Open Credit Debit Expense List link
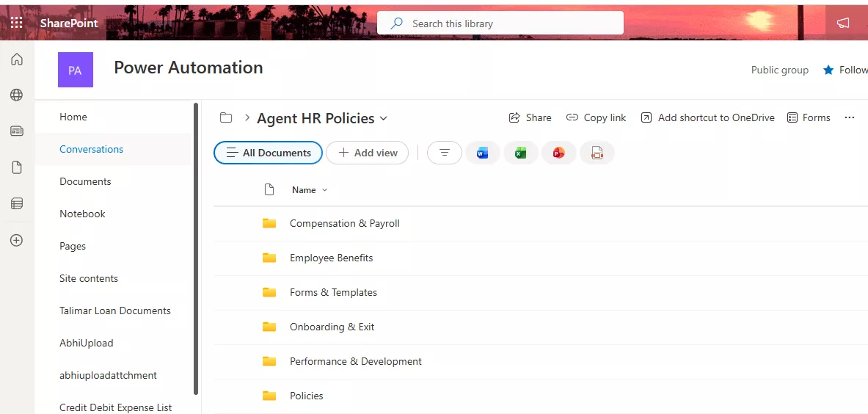 tap(116, 407)
